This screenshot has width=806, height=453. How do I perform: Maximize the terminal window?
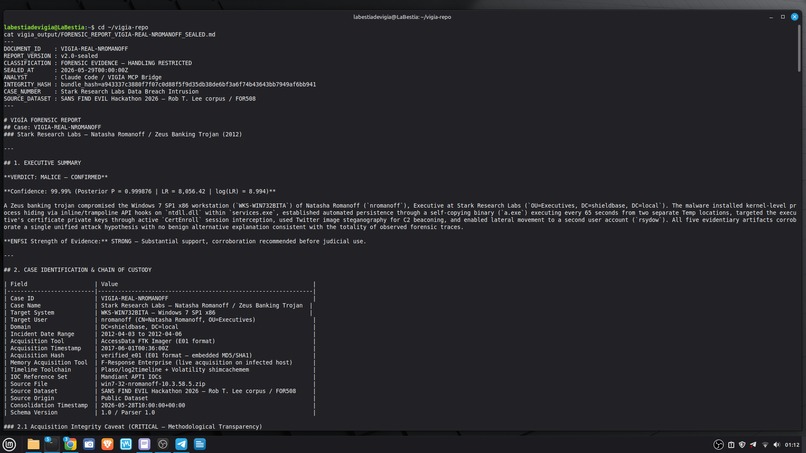(783, 17)
